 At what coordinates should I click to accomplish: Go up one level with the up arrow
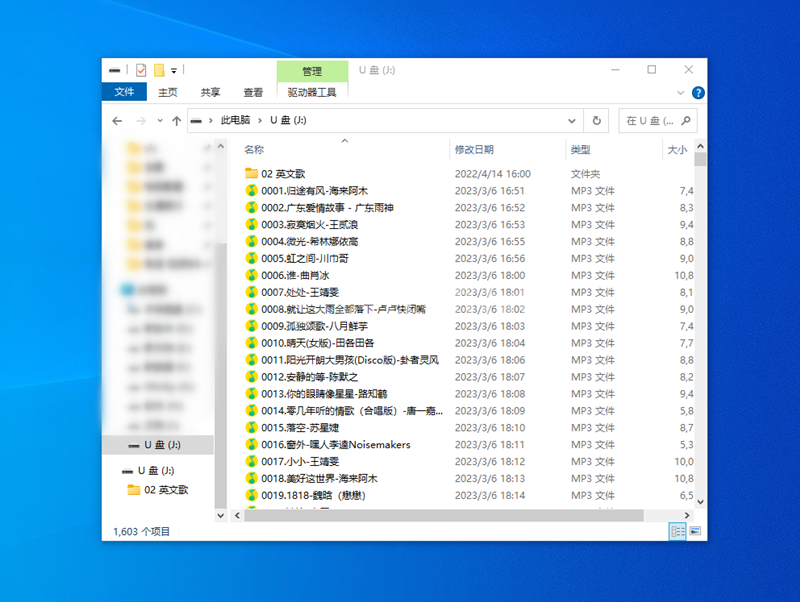[x=177, y=121]
